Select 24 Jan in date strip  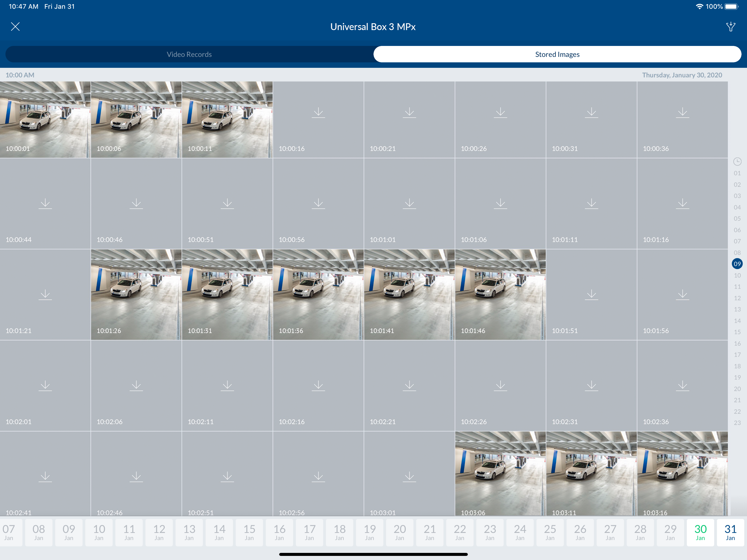520,532
